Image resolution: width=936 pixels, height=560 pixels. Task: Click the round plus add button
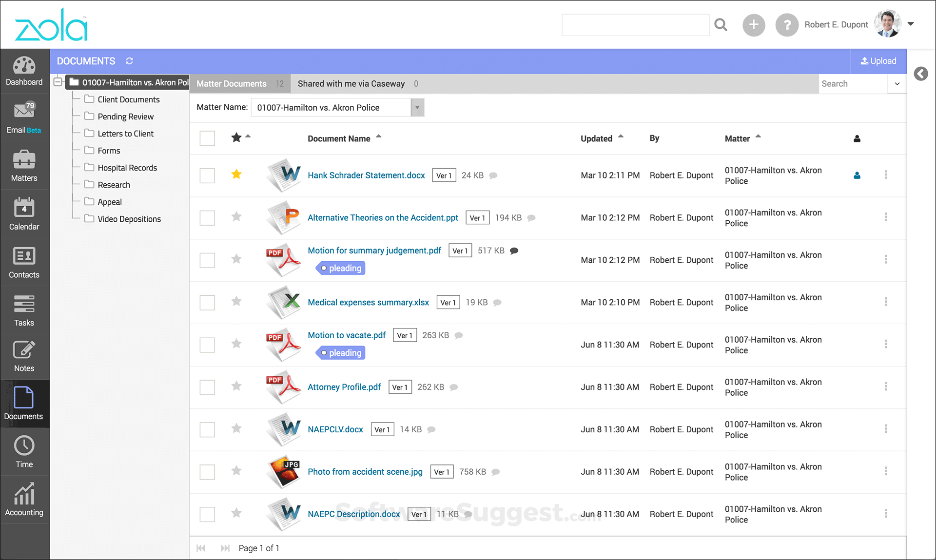pos(753,25)
